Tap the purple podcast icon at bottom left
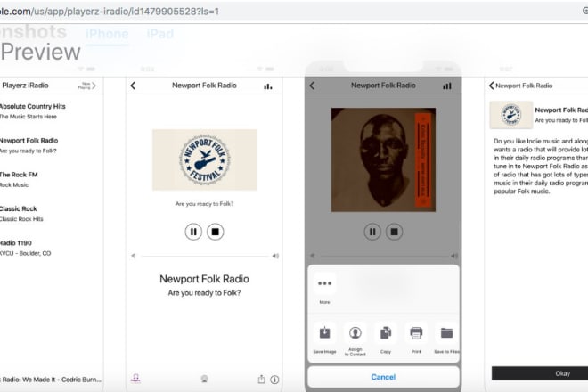 coord(135,378)
